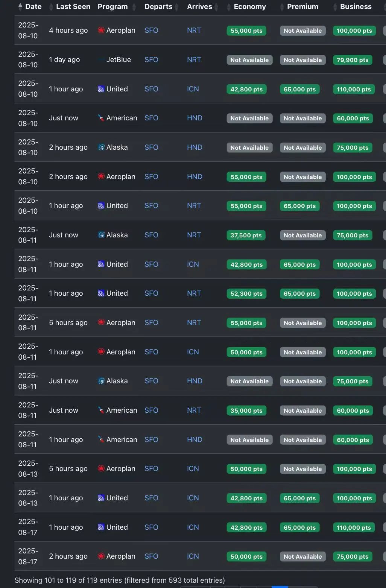Image resolution: width=386 pixels, height=588 pixels.
Task: Click United logo in 08-17 ICN row
Action: tap(101, 527)
